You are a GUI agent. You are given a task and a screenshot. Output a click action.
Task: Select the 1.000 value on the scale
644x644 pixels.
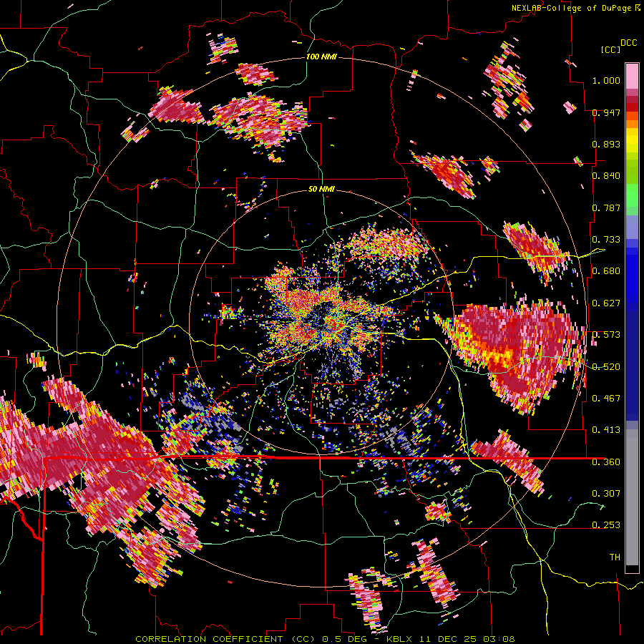606,80
